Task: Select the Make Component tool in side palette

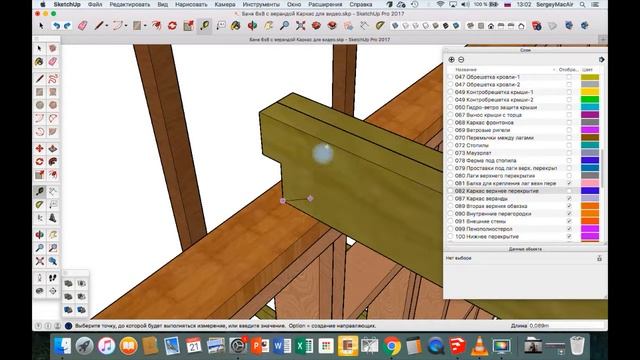Action: [53, 48]
